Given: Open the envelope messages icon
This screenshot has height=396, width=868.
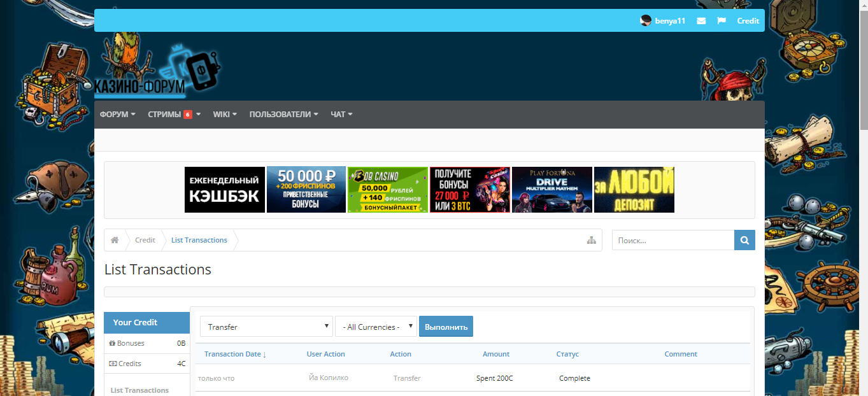Looking at the screenshot, I should click(x=701, y=21).
